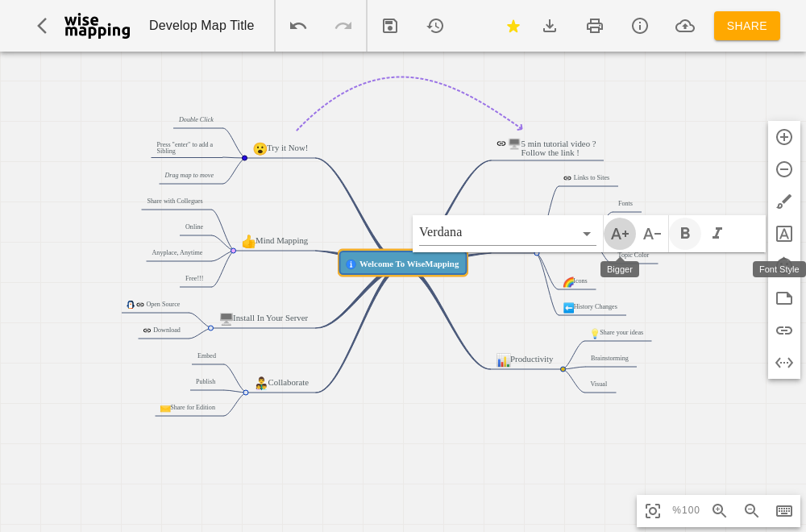The width and height of the screenshot is (806, 532).
Task: Select the Double Click subtopic
Action: point(197,119)
